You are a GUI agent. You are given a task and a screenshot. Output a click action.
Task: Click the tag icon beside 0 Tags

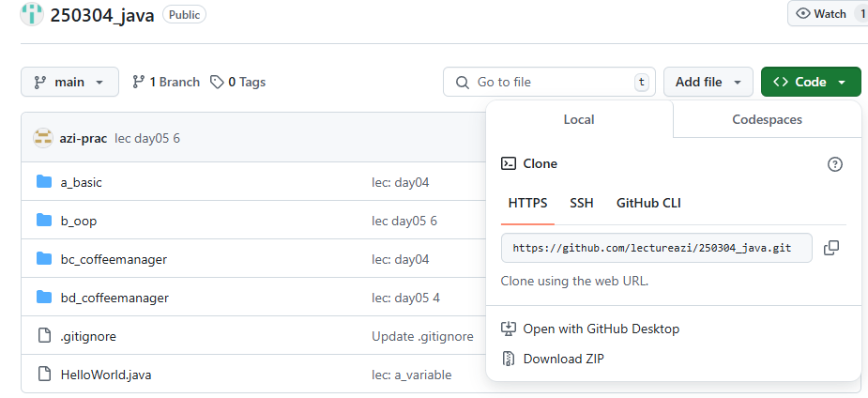(x=217, y=82)
